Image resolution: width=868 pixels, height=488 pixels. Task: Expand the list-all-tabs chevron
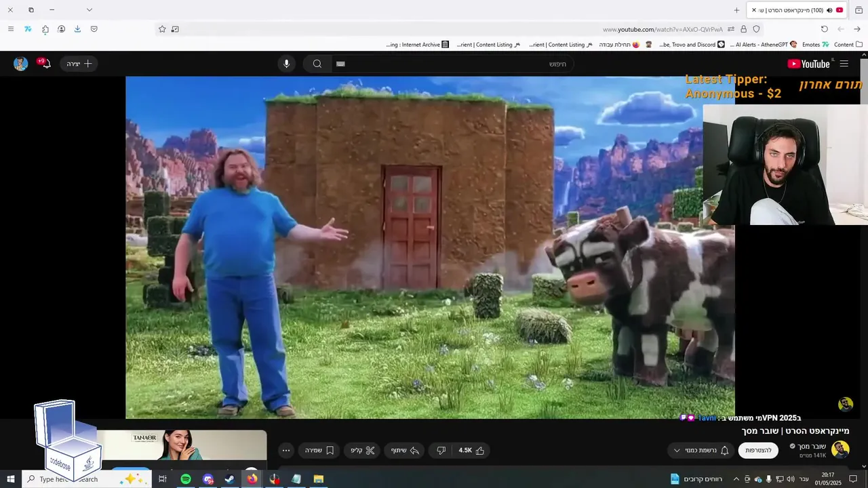click(90, 10)
